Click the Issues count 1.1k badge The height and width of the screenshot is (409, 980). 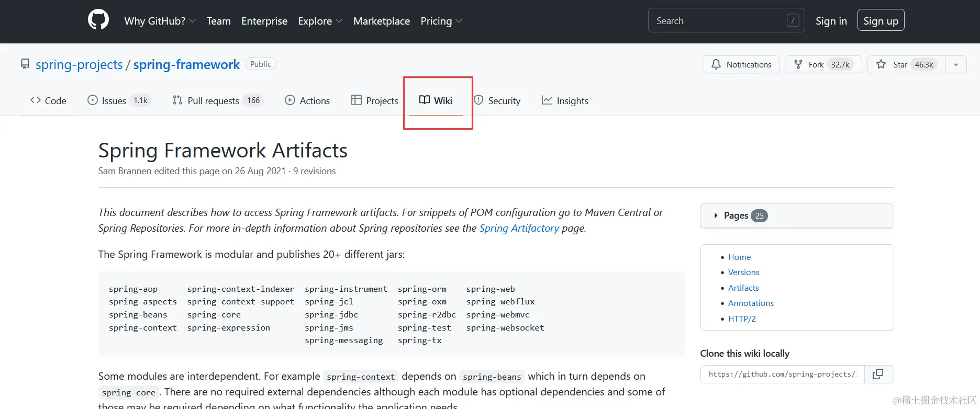[140, 100]
